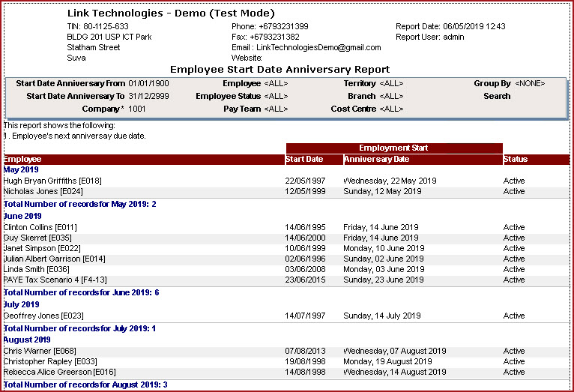
Task: Click the Employment Start header band
Action: click(x=393, y=148)
